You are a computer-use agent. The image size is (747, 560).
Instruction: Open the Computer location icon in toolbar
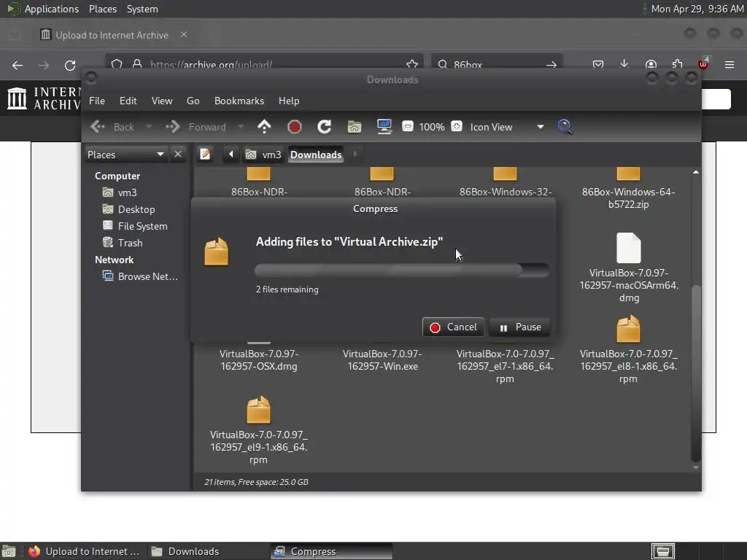point(384,127)
